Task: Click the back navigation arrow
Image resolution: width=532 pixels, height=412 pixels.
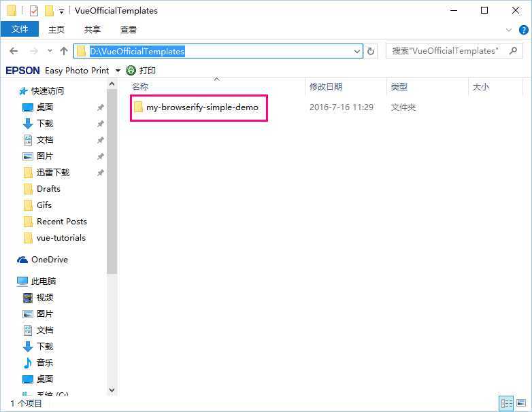Action: tap(14, 51)
